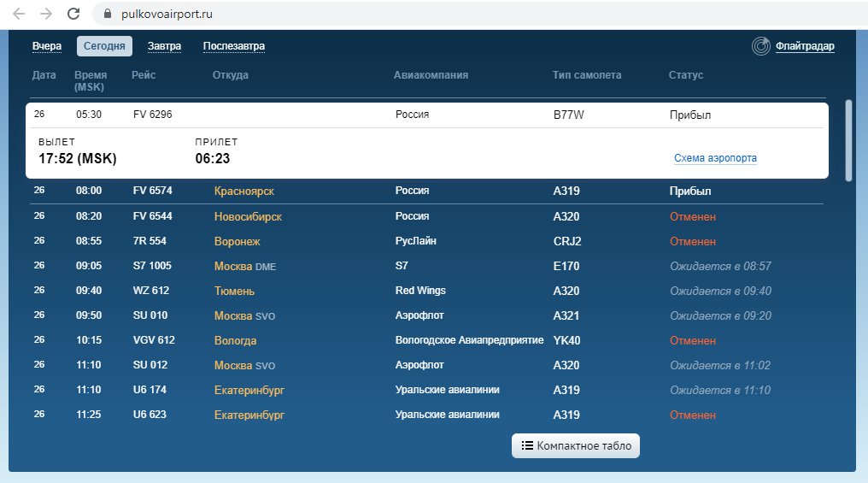Click Отменен status in FV 6544 row
This screenshot has width=868, height=483.
click(x=693, y=216)
